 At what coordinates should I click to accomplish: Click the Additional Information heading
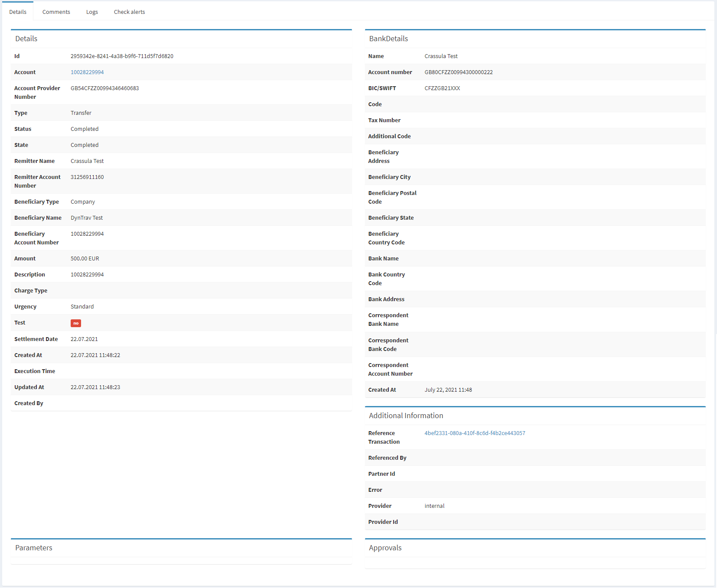click(x=406, y=415)
